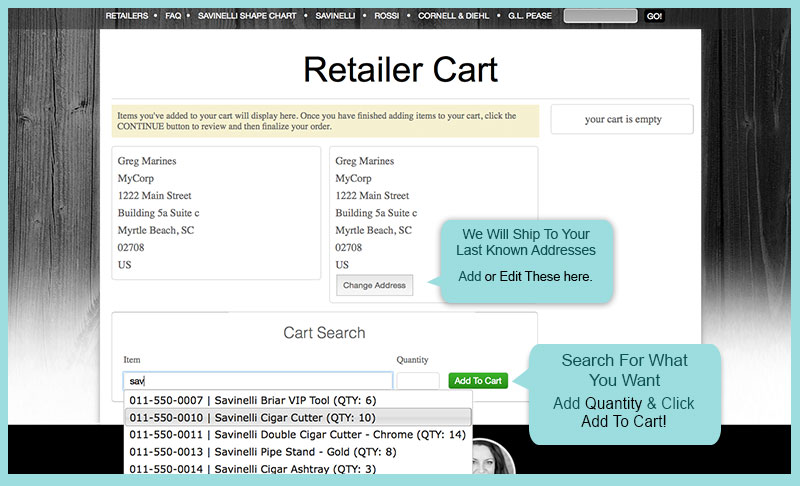Select Savinelli Cigar Cutter (QTY: 10) suggestion
Image resolution: width=800 pixels, height=486 pixels.
tap(298, 418)
